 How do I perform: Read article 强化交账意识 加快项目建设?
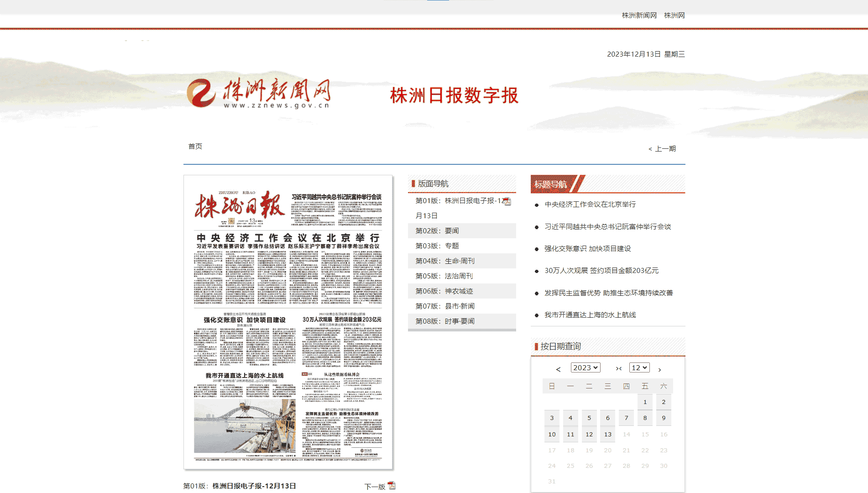(588, 249)
